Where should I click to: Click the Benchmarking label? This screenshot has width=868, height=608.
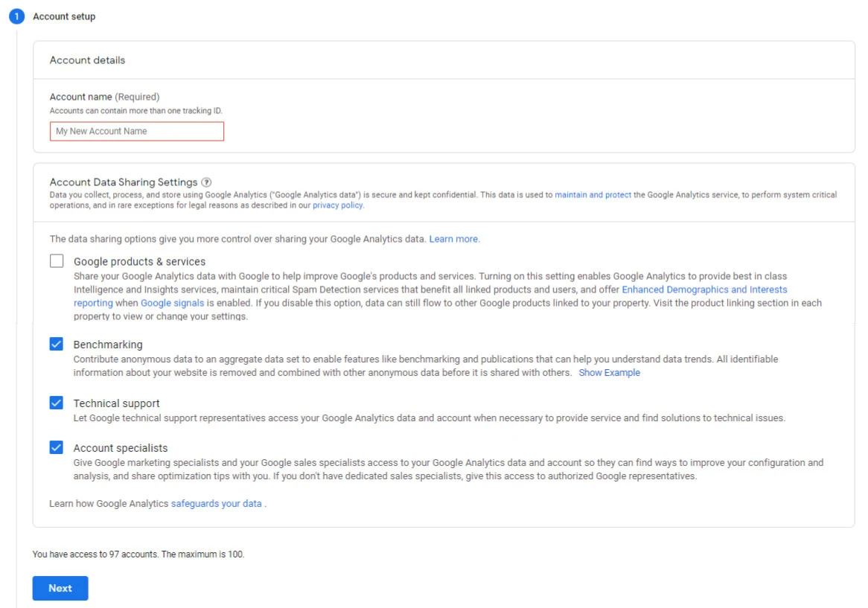108,345
